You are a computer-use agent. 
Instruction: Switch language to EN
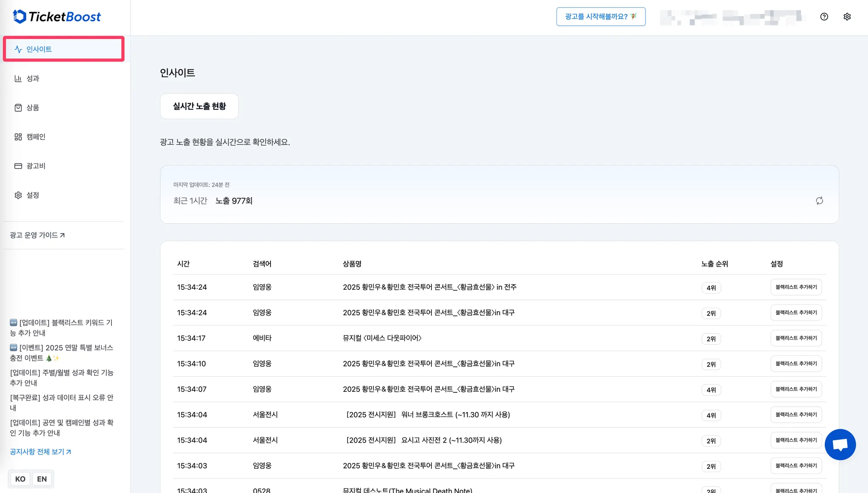click(x=42, y=479)
